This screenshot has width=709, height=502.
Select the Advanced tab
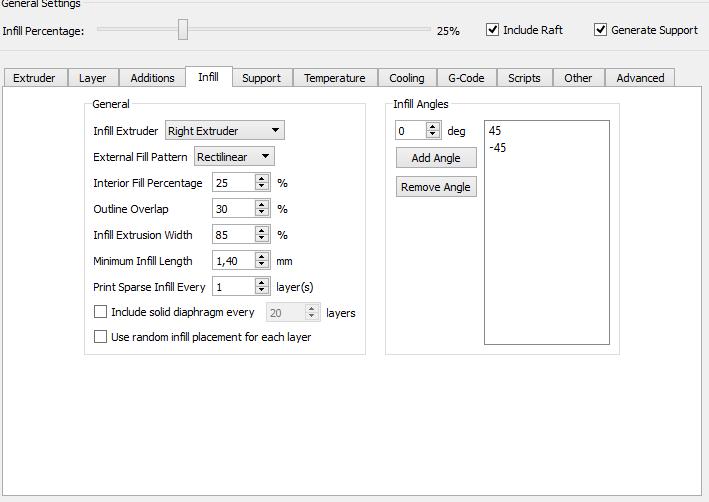pos(640,78)
